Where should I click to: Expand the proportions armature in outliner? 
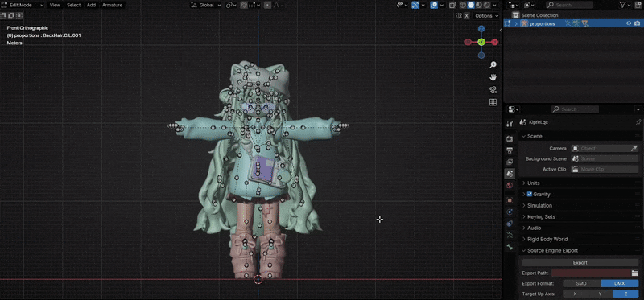tap(516, 24)
